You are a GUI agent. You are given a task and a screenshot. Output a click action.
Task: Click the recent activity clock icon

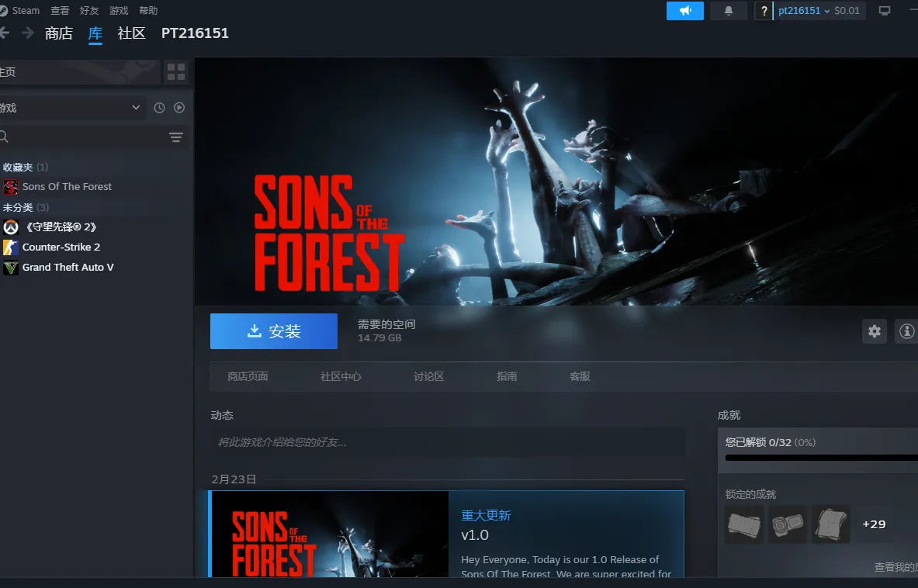(159, 108)
